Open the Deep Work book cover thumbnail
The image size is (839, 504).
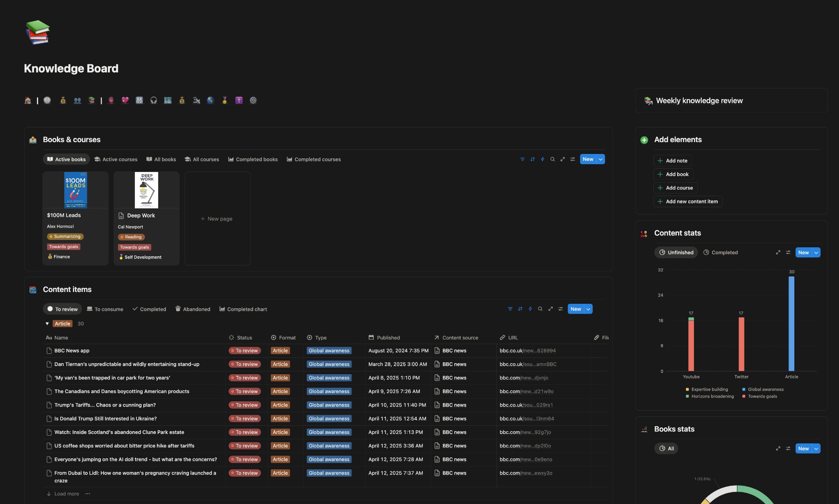click(x=146, y=190)
